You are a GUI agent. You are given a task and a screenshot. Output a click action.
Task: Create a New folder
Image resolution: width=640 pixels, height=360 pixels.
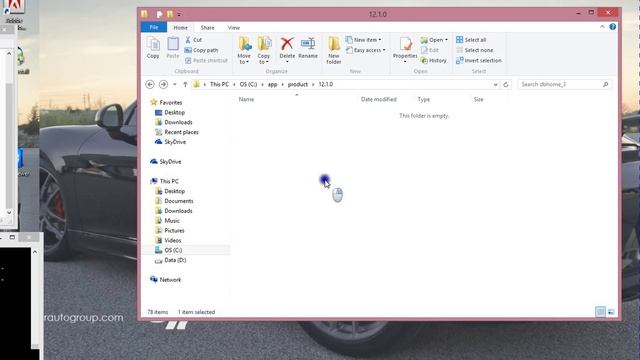(333, 50)
